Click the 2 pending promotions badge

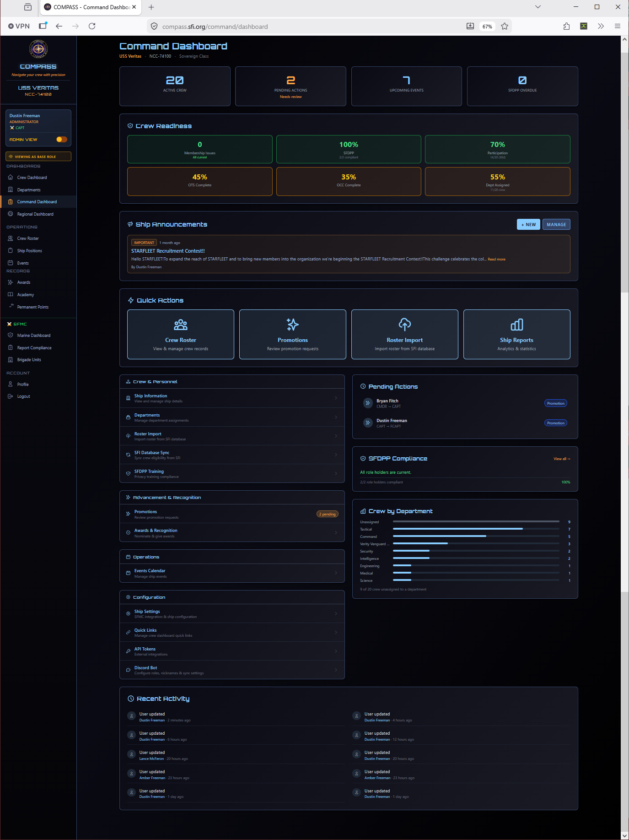328,514
